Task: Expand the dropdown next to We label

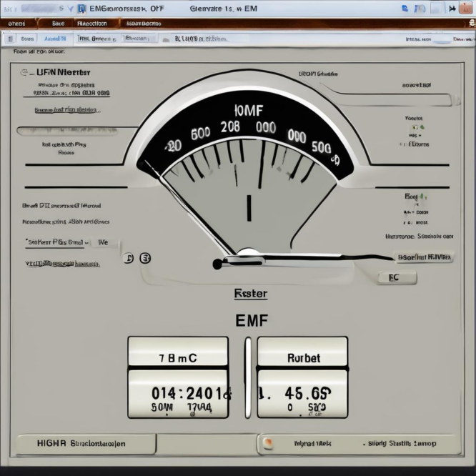Action: (88, 243)
